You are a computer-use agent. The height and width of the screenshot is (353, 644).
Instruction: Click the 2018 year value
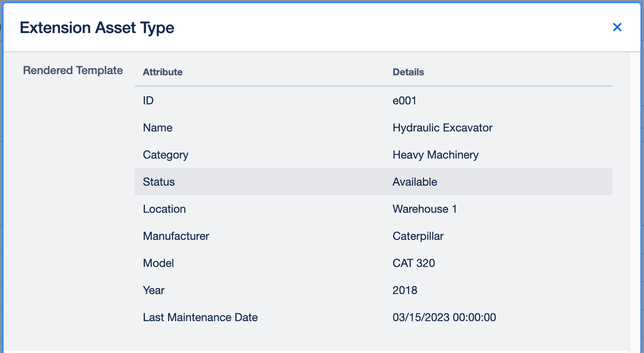404,290
